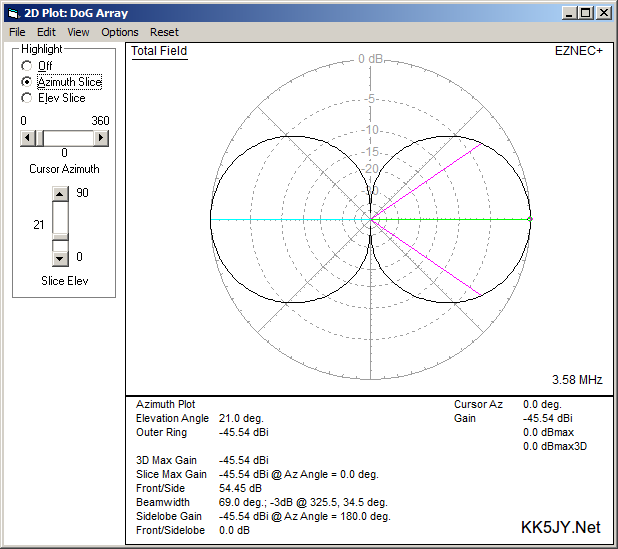The height and width of the screenshot is (549, 618).
Task: Click the Slice Elev down arrow
Action: tap(60, 259)
